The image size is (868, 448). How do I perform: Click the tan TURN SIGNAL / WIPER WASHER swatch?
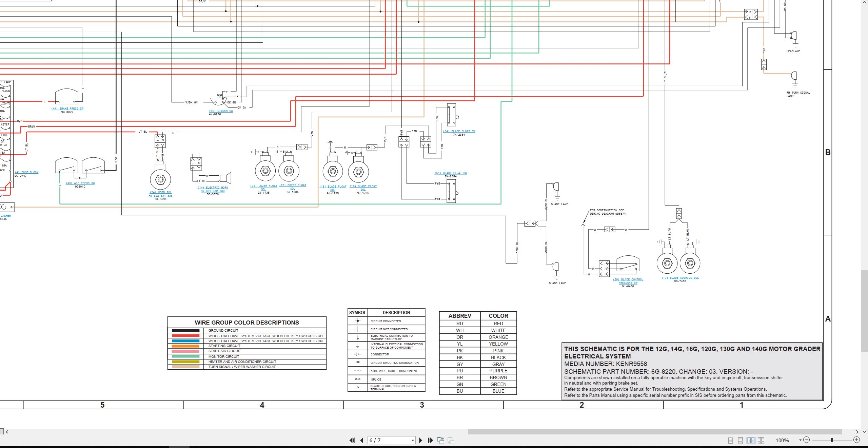(185, 367)
